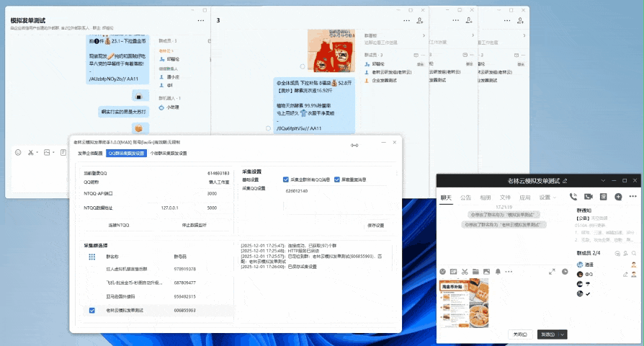Open the image dropdown arrow in 模拟发单测试 toolbar
The width and height of the screenshot is (644, 346).
(53, 152)
